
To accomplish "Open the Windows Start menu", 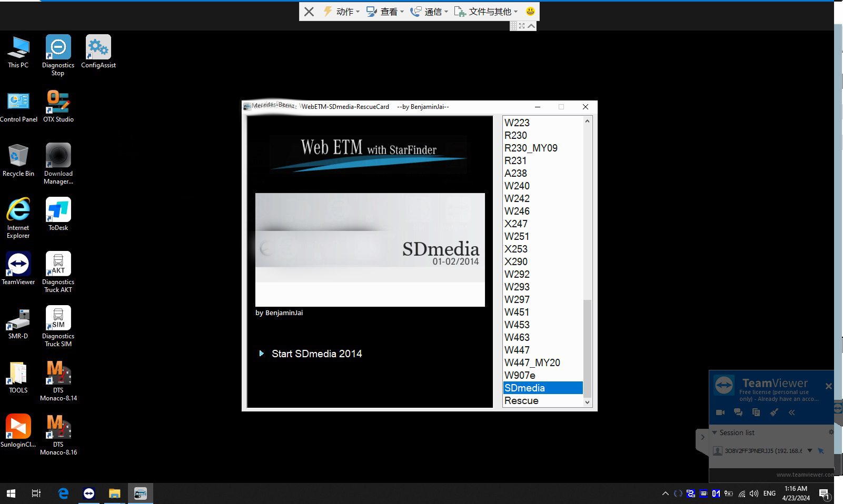I will pyautogui.click(x=11, y=493).
